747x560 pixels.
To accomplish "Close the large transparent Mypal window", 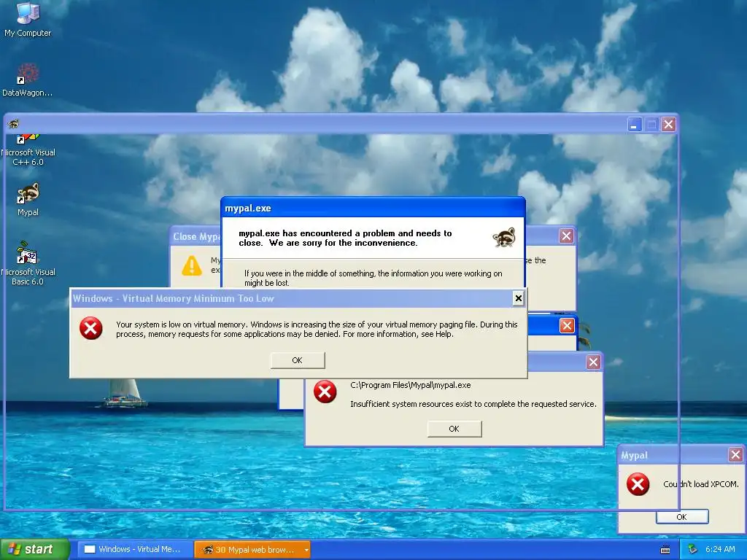I will pos(669,125).
